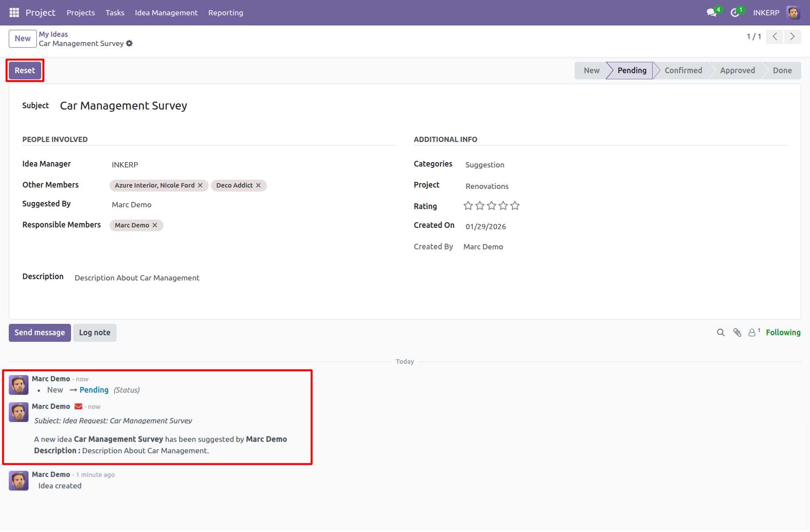810x532 pixels.
Task: Open the Suggested By dropdown field
Action: (252, 205)
